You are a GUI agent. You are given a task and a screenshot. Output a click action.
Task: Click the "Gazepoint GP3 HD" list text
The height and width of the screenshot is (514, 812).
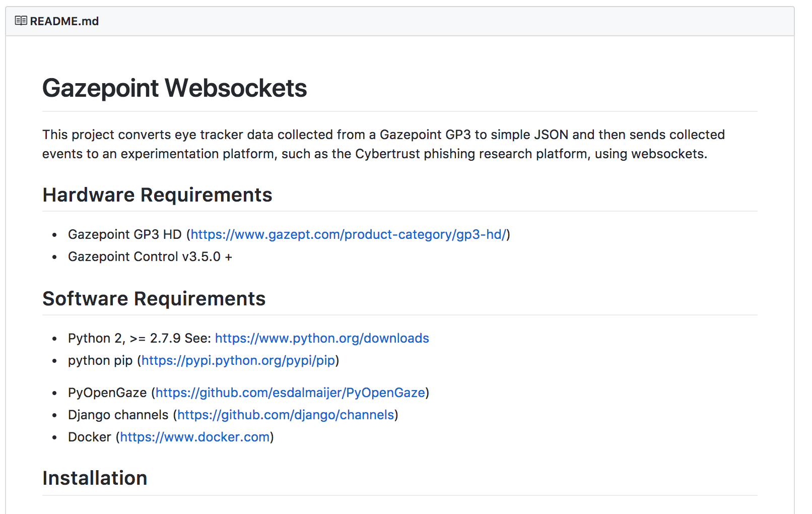coord(124,234)
